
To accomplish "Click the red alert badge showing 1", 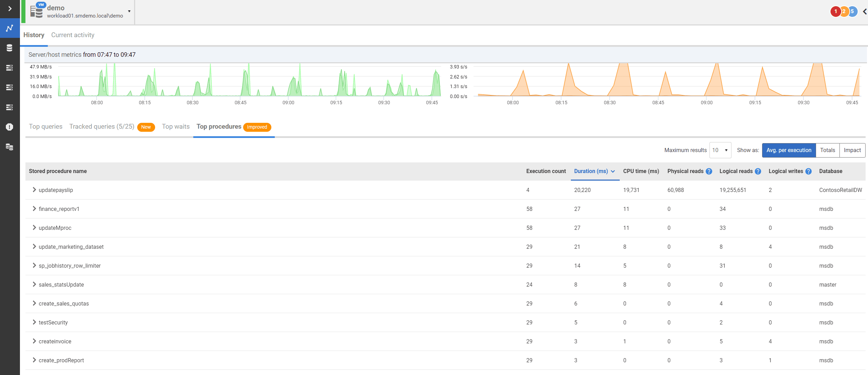I will (x=835, y=11).
